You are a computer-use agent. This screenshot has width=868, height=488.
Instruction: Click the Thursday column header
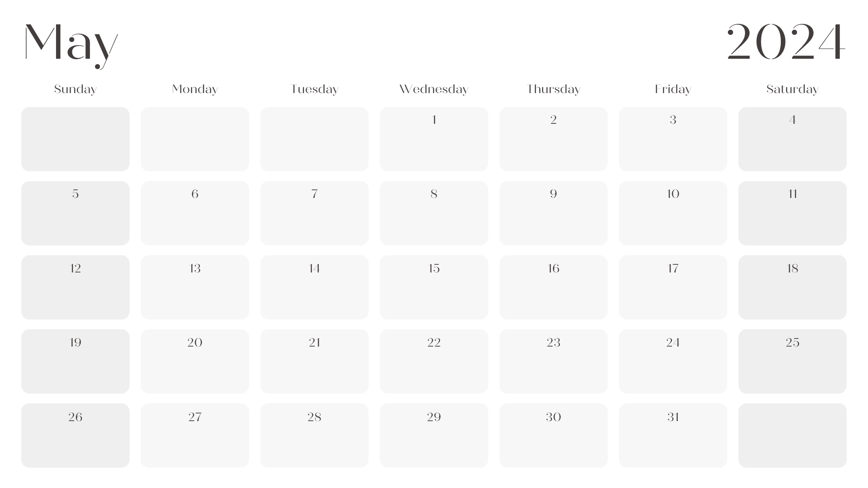click(553, 89)
